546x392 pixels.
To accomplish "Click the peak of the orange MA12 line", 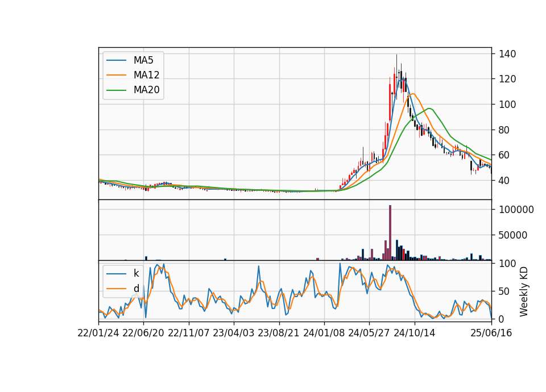I will pos(413,94).
